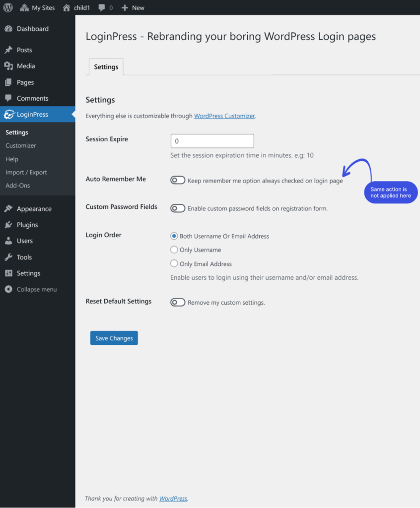Open Media library icon in sidebar

pyautogui.click(x=9, y=66)
